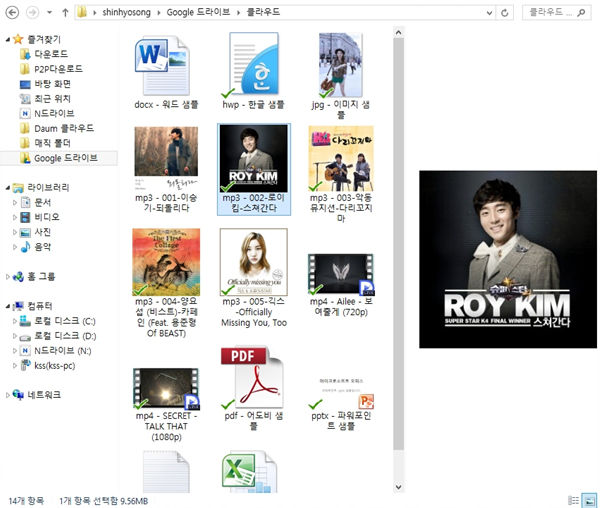Click the 'hwp - 한글 샘플' file name
The width and height of the screenshot is (600, 508).
click(x=253, y=104)
